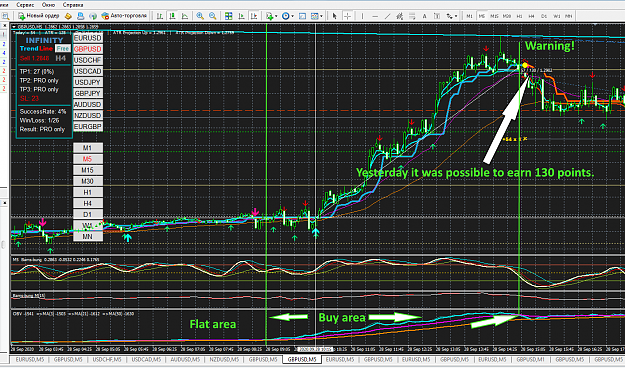Click the zoom in magnifier icon
Viewport: 625px width, 368px height.
[200, 16]
